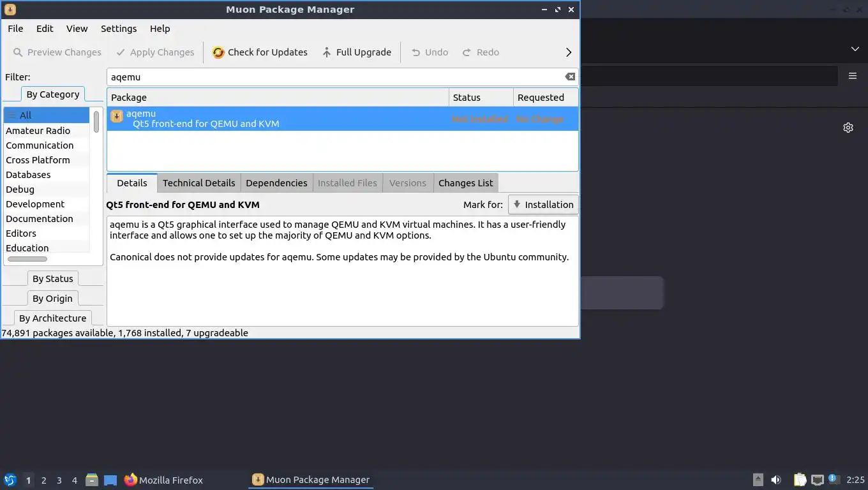Switch to the Technical Details tab
868x490 pixels.
coord(198,183)
